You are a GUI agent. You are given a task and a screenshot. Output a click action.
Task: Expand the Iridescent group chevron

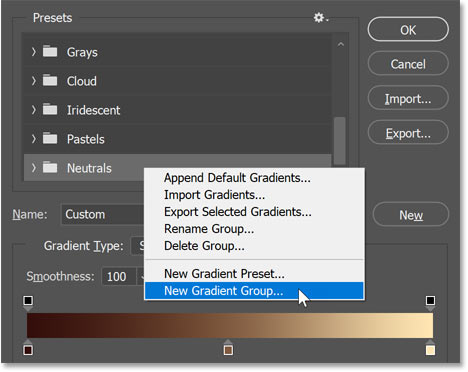click(33, 110)
